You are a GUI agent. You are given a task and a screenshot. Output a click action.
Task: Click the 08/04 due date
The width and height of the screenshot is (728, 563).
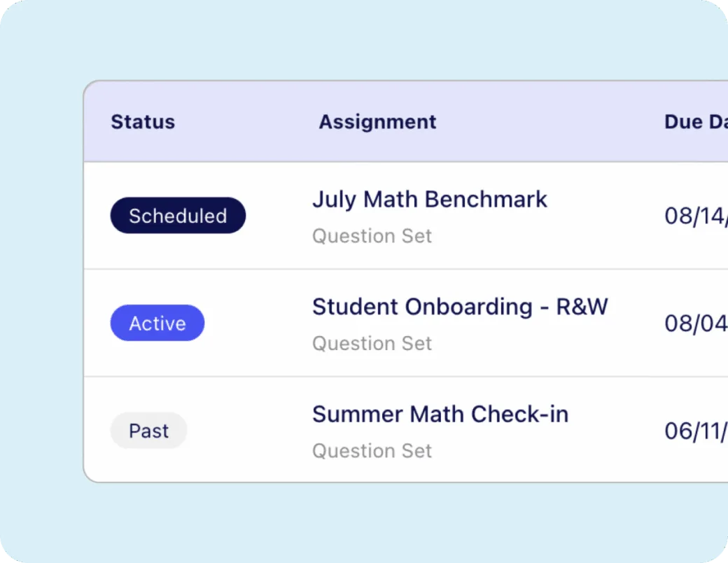695,323
